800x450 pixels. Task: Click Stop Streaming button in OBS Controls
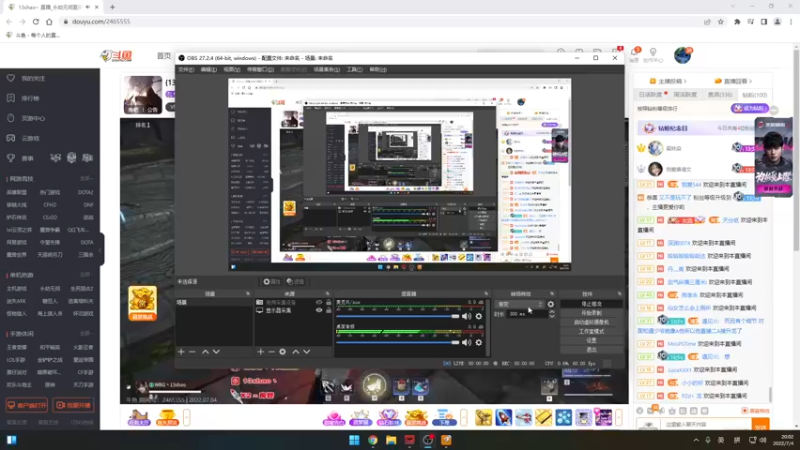click(x=591, y=304)
